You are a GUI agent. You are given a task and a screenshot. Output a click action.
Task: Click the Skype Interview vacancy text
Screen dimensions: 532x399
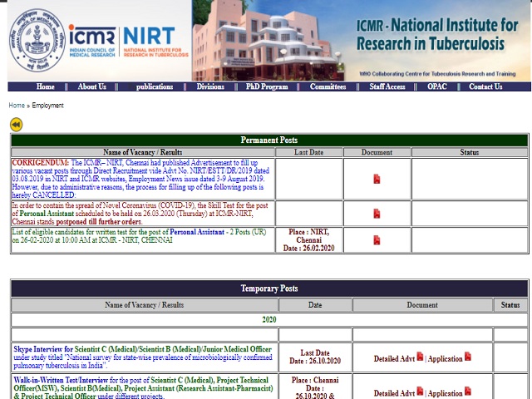[x=143, y=357]
